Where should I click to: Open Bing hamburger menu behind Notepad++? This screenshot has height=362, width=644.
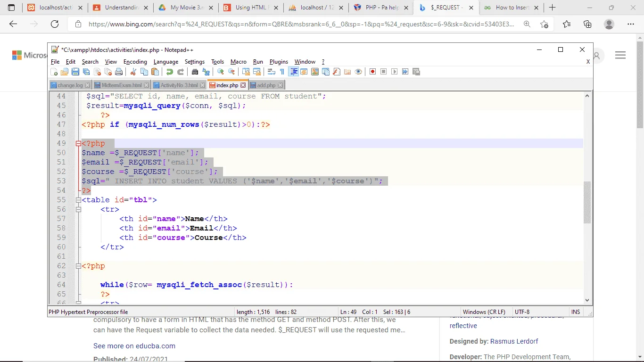point(620,55)
